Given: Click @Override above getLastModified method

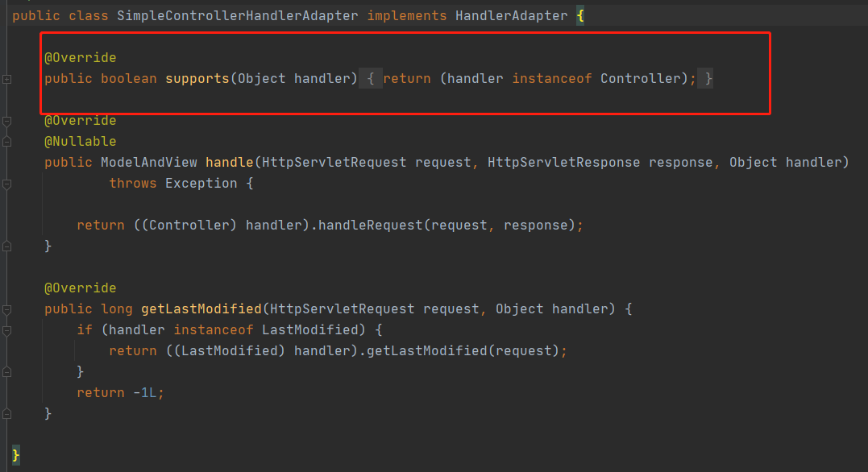Looking at the screenshot, I should tap(81, 288).
